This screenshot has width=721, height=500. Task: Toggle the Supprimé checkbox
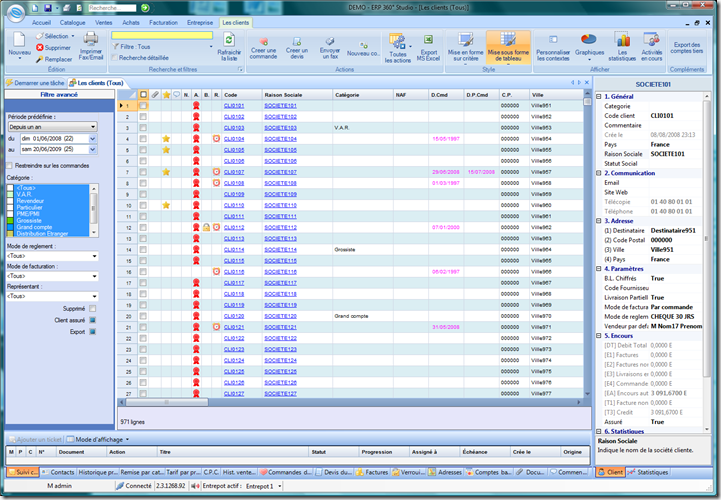pos(93,309)
